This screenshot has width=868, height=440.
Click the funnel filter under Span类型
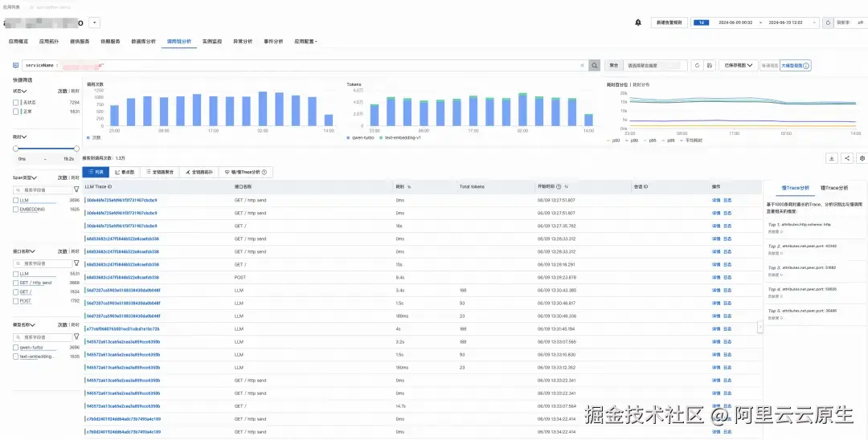76,189
